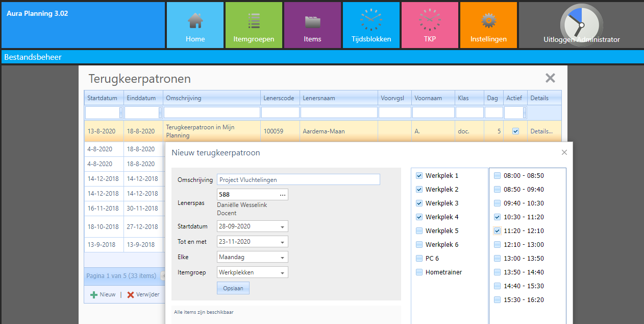Open the Startdatum date dropdown

282,226
